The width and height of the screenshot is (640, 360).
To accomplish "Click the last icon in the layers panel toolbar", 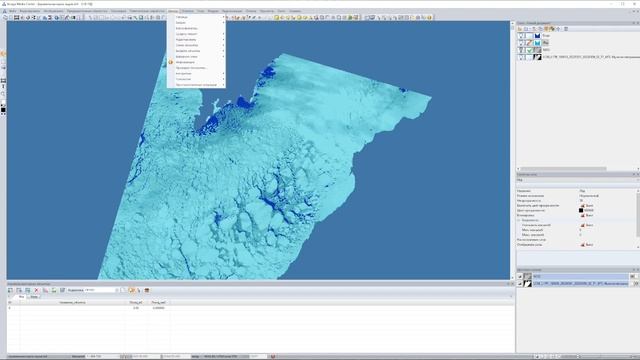I will tap(566, 29).
